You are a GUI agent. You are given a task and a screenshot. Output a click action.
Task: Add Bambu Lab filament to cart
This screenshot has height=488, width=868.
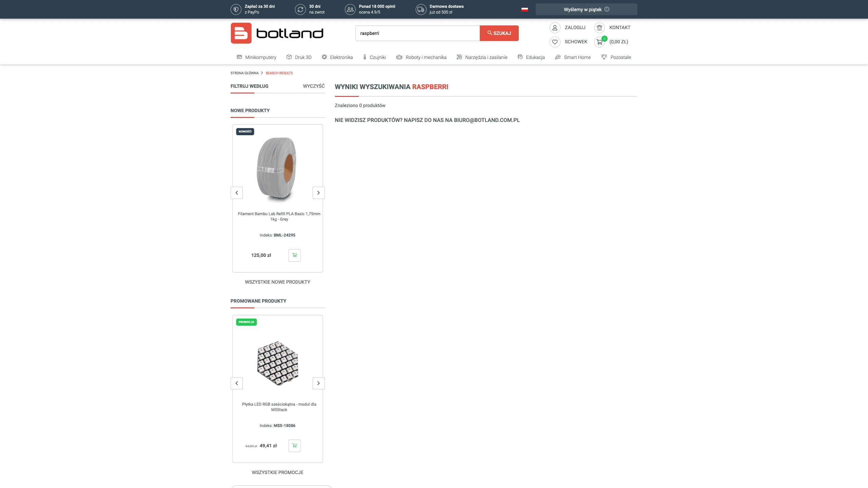[x=294, y=255]
